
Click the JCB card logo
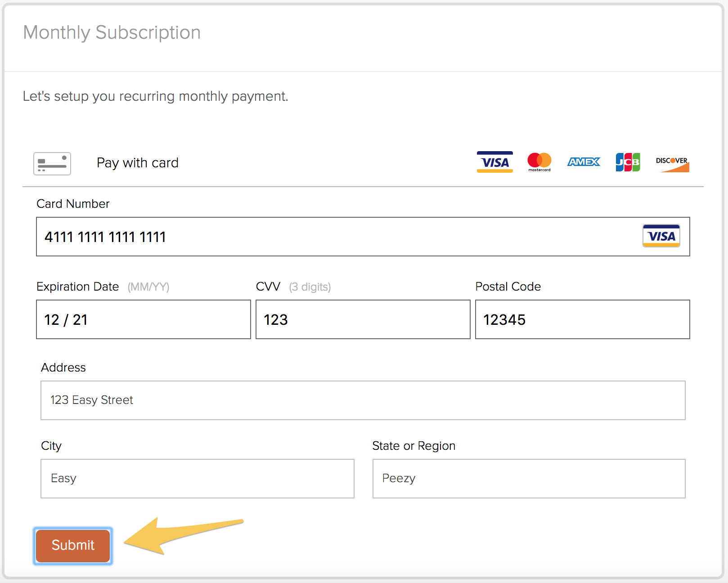[x=628, y=162]
